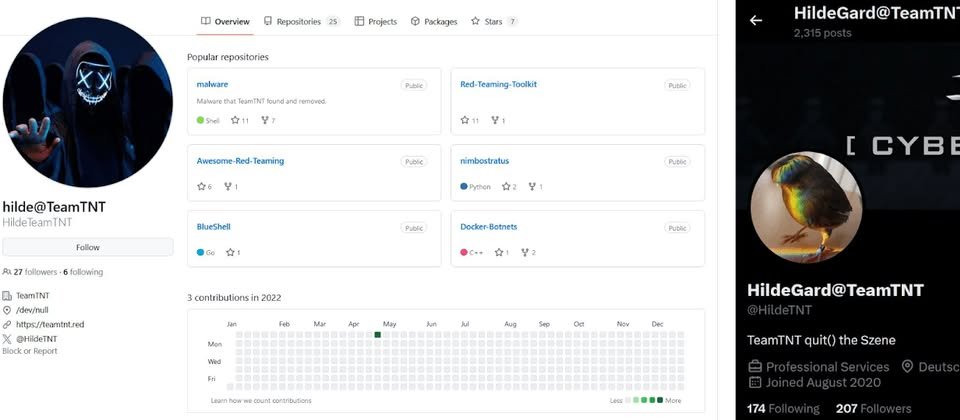Open the Awesome-Red-Teaming repository

(240, 161)
